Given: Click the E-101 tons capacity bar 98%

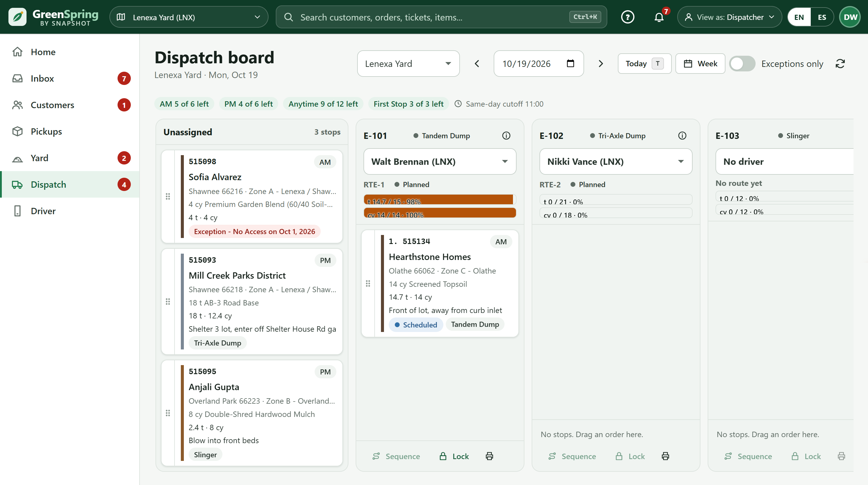Looking at the screenshot, I should (x=440, y=200).
